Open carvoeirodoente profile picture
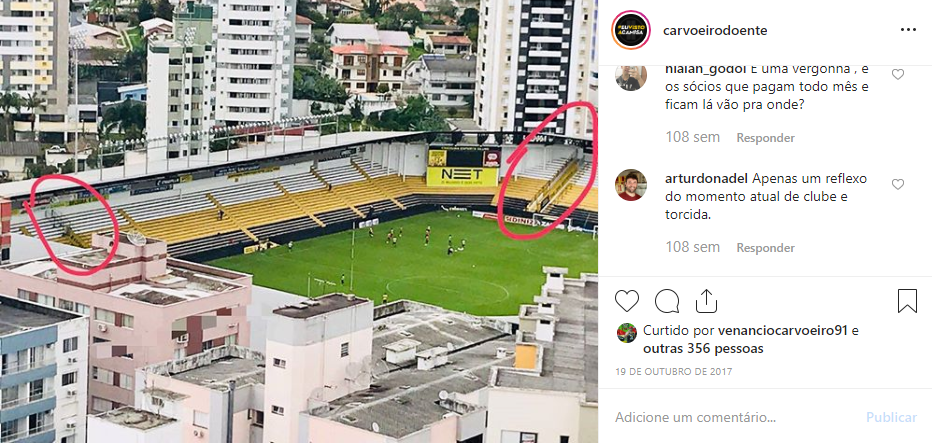The height and width of the screenshot is (443, 932). [631, 30]
